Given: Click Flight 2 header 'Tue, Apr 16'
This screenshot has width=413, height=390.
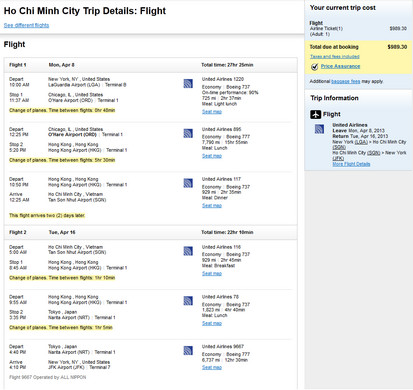Looking at the screenshot, I should click(62, 232).
